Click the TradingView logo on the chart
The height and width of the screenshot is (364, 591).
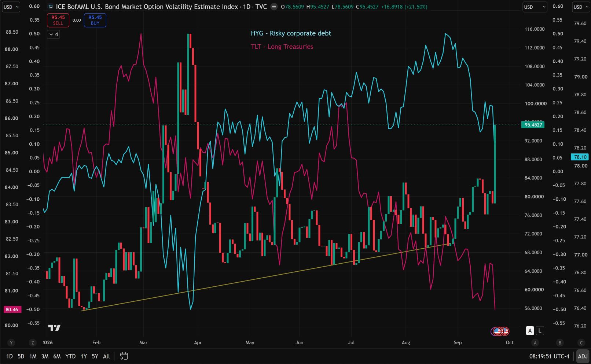(54, 328)
